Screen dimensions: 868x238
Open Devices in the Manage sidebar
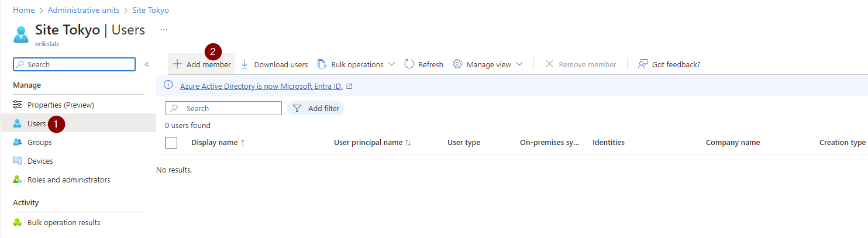point(40,161)
